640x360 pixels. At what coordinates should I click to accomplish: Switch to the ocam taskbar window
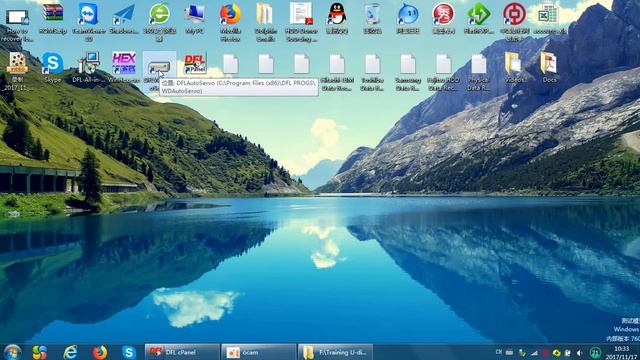coord(259,352)
